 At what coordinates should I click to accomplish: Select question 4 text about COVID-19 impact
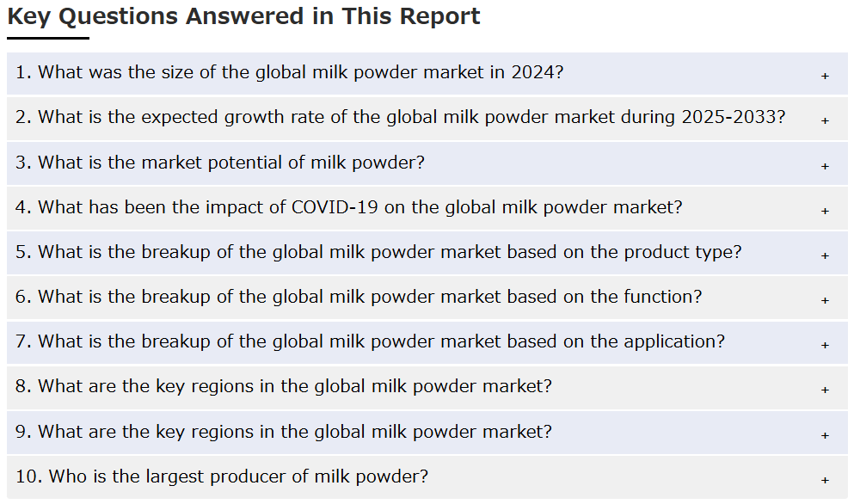(x=348, y=207)
